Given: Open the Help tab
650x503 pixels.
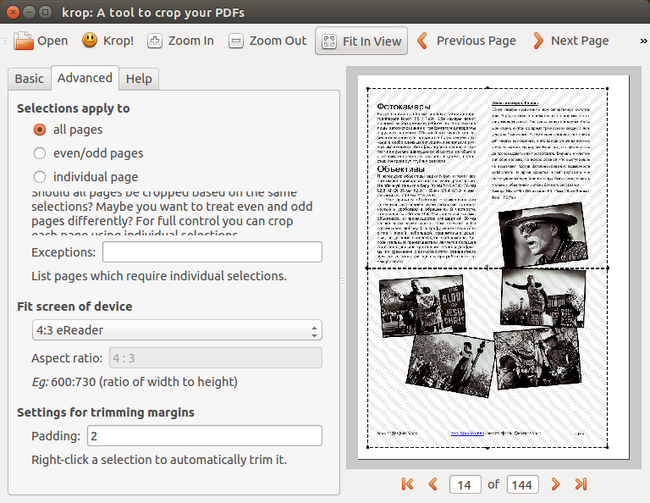Looking at the screenshot, I should [139, 79].
